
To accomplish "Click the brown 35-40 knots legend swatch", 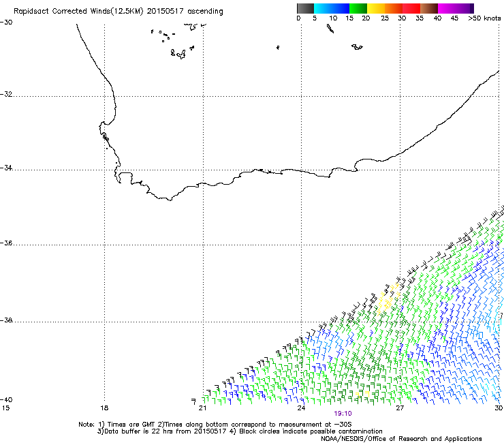I will [429, 8].
